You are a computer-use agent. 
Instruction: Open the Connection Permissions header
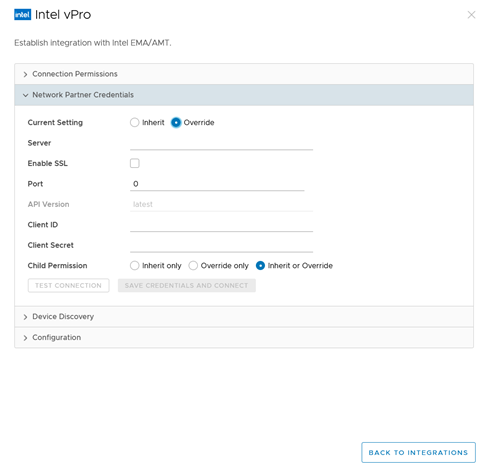[244, 74]
